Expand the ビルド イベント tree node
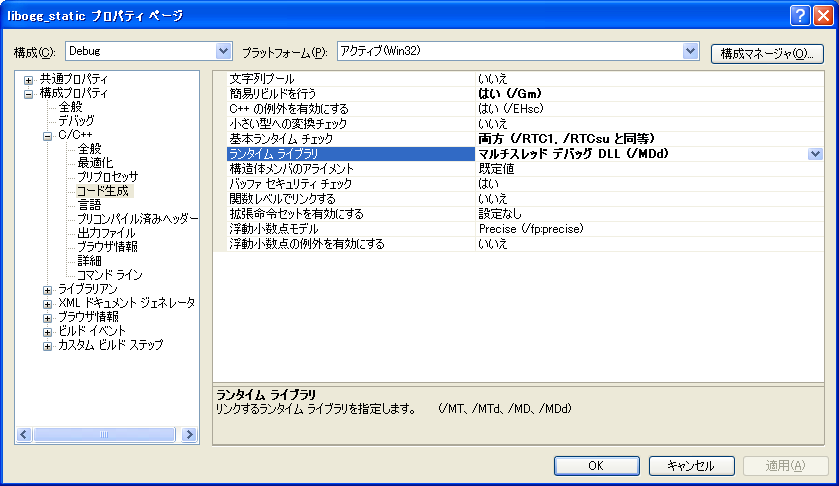Screen dimensions: 839x486 coord(47,331)
